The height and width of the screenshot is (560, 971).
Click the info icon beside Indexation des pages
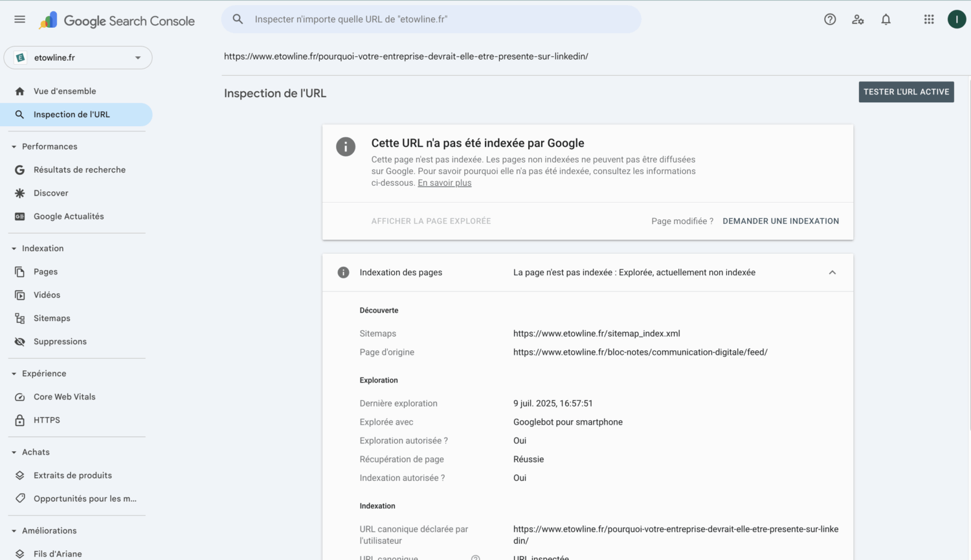[x=344, y=273]
